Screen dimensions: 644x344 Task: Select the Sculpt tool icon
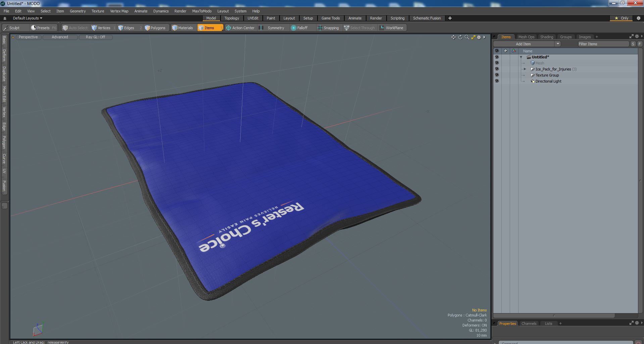pyautogui.click(x=5, y=28)
